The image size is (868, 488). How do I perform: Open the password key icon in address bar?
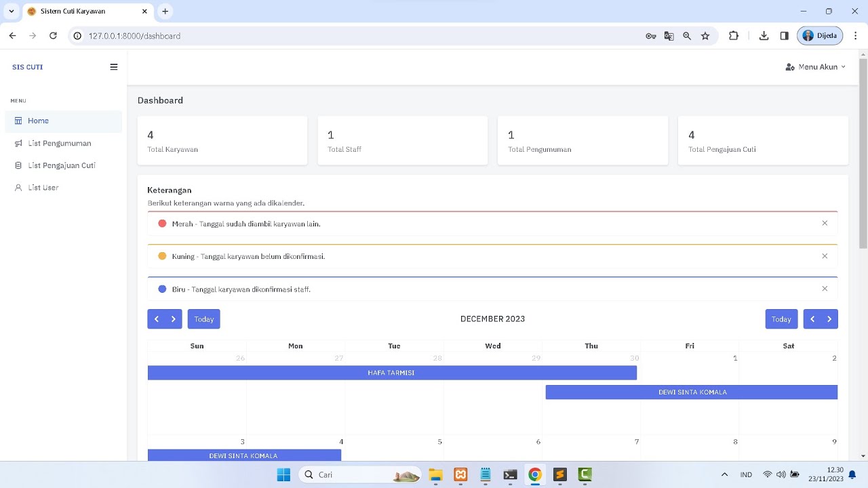tap(651, 36)
